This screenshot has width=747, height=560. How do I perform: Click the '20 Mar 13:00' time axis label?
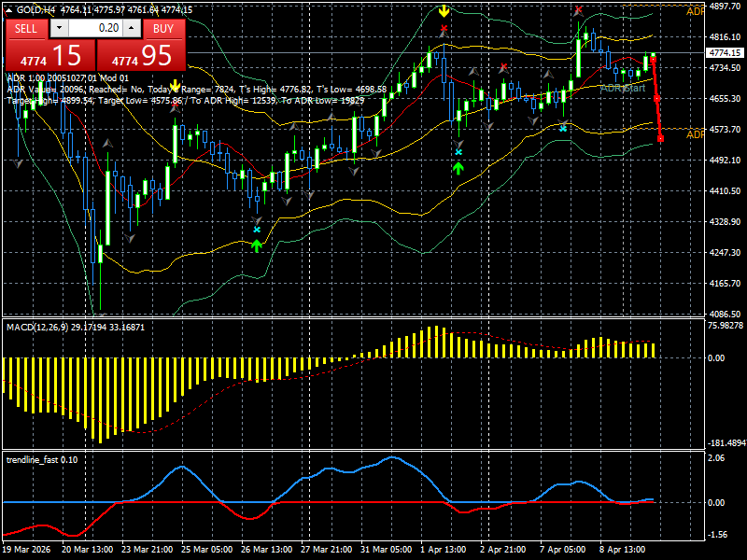click(x=88, y=550)
